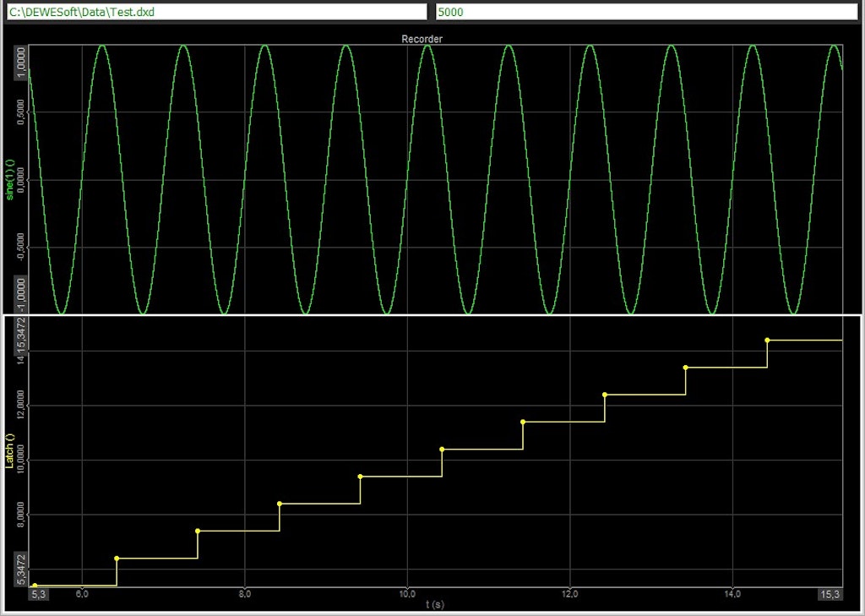The width and height of the screenshot is (865, 616).
Task: Select the sine(1) channel axis label
Action: 9,180
